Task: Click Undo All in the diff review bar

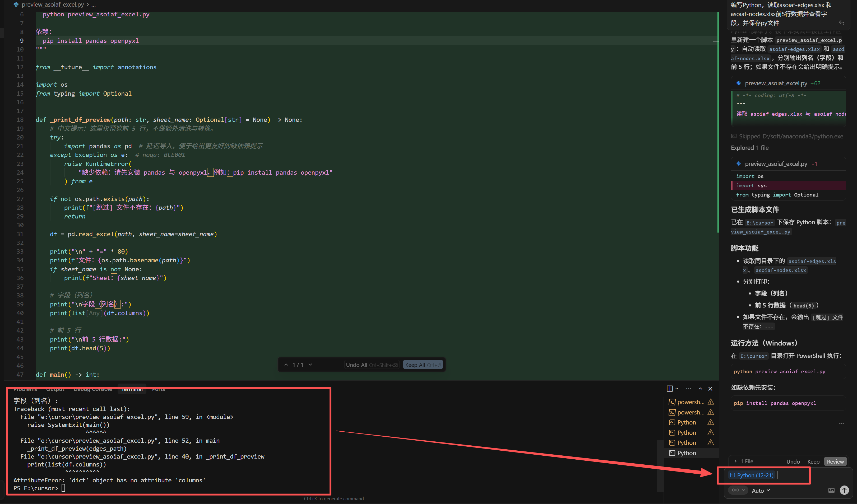Action: [x=371, y=365]
